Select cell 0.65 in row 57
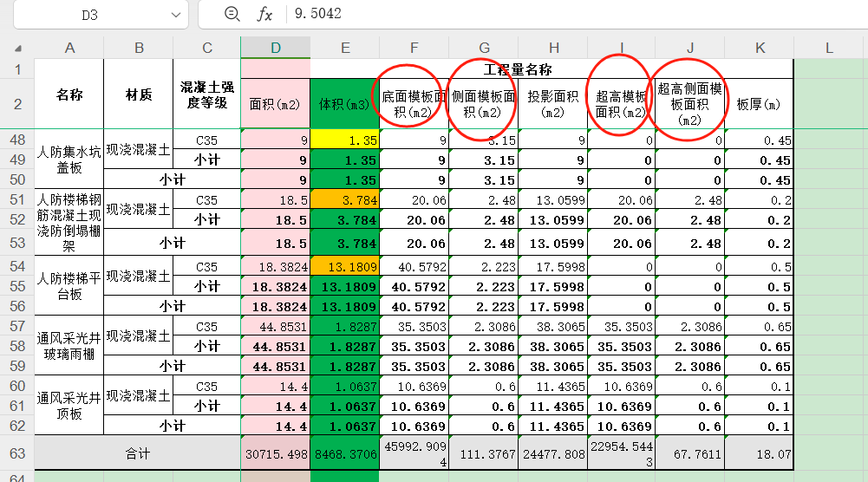This screenshot has height=482, width=868. tap(760, 327)
